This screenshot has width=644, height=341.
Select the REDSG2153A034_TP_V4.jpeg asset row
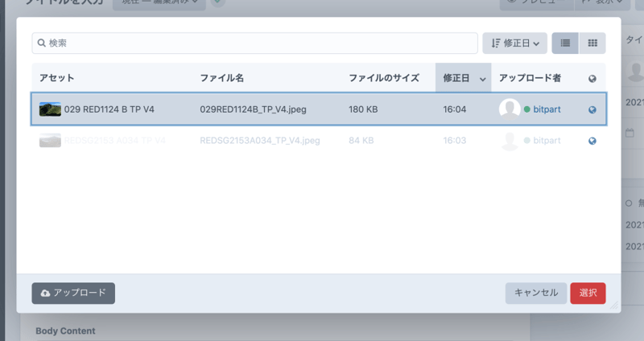point(259,141)
